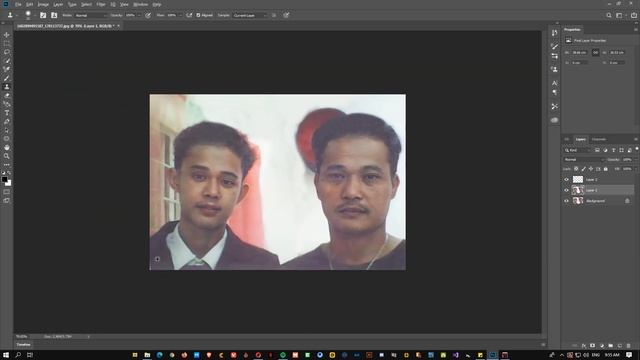Hide the selected Layer 1 eye icon
Viewport: 640px width, 360px height.
point(566,190)
